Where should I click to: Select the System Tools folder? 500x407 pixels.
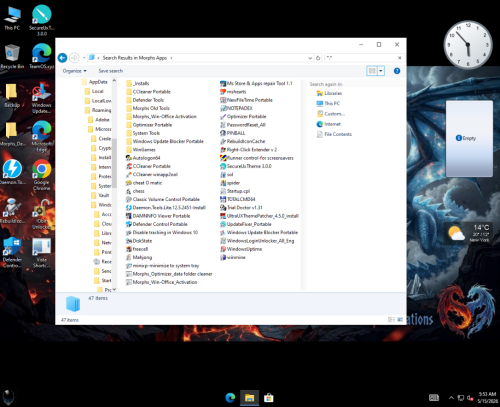click(143, 133)
